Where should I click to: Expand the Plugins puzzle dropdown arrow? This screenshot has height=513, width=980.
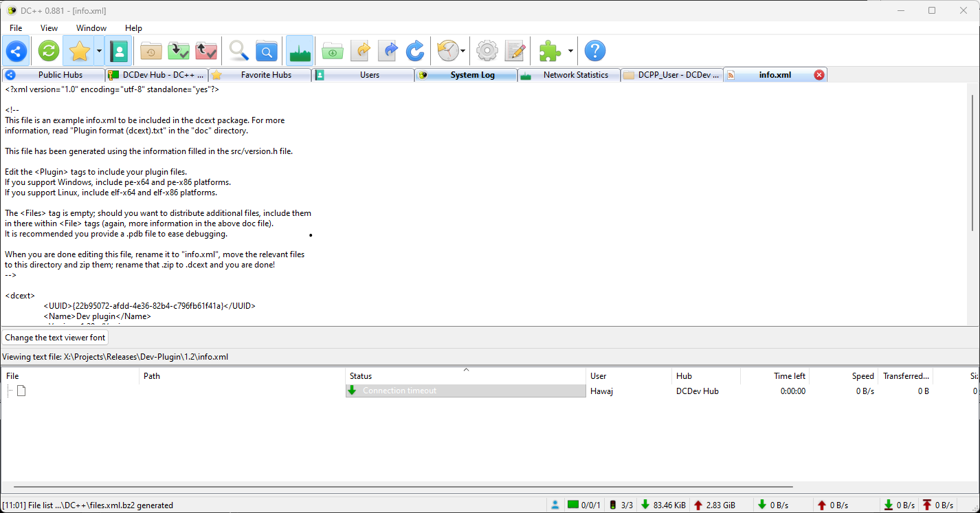pos(570,51)
